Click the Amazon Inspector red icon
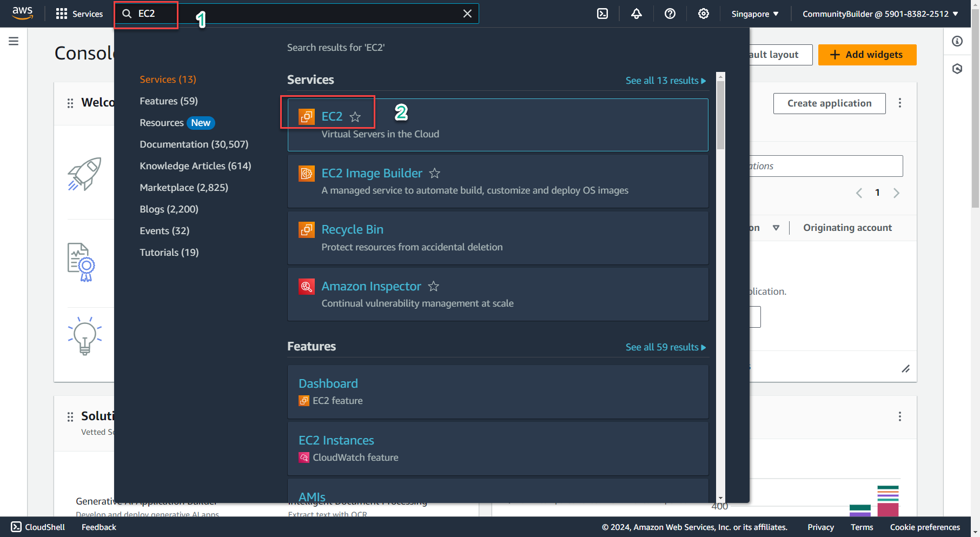The height and width of the screenshot is (537, 980). coord(307,286)
